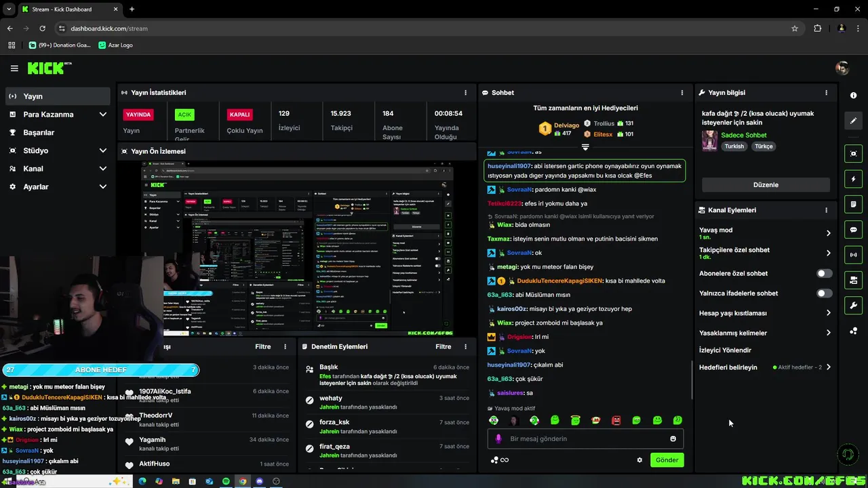Click the three-dots cluster icon in right rail
The width and height of the screenshot is (868, 488).
853,331
